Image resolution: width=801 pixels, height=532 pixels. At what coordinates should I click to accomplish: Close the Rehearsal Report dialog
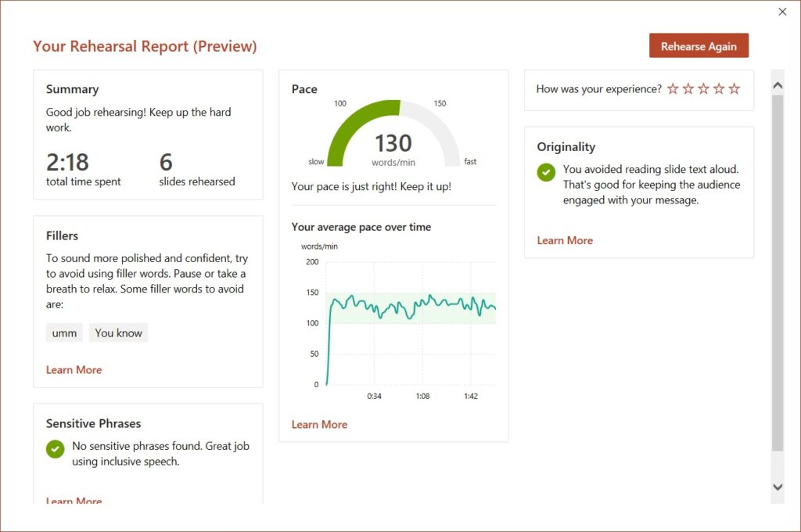[x=782, y=12]
